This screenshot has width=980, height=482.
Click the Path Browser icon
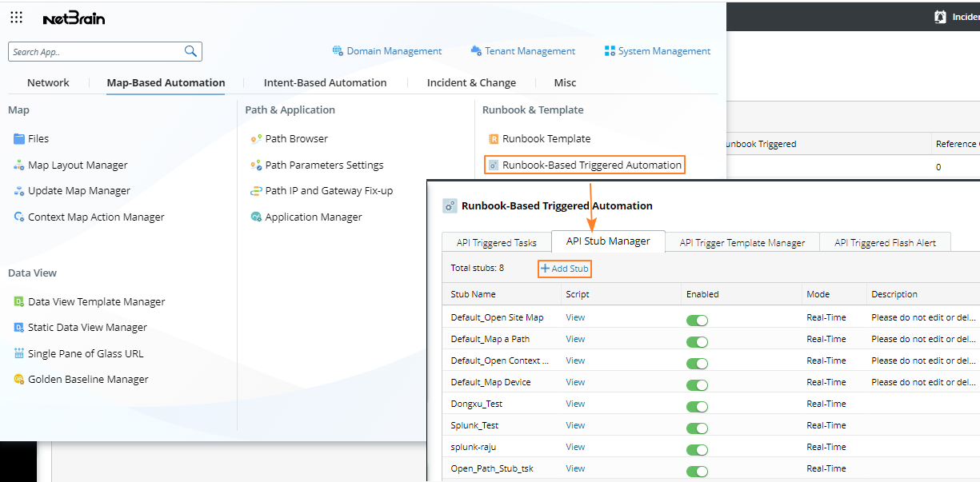pyautogui.click(x=256, y=139)
